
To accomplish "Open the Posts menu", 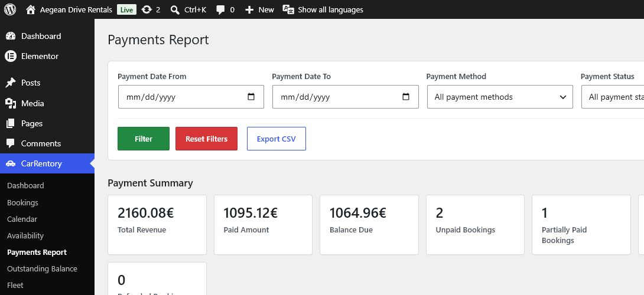I will 47,83.
